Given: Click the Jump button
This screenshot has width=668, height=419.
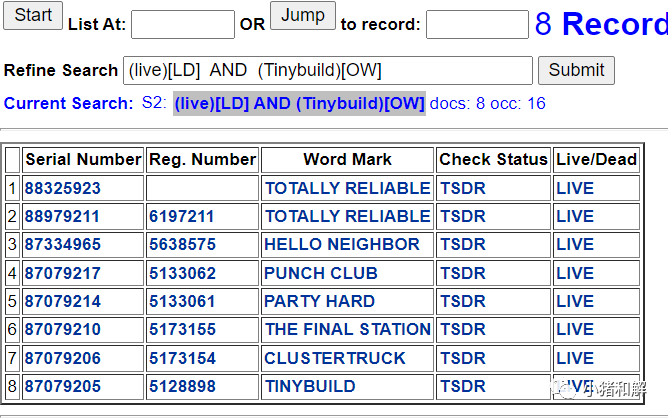Looking at the screenshot, I should pos(303,15).
